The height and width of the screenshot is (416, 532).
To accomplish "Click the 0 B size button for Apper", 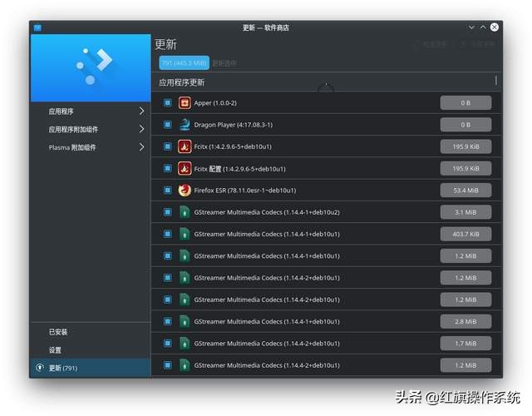I will (465, 103).
